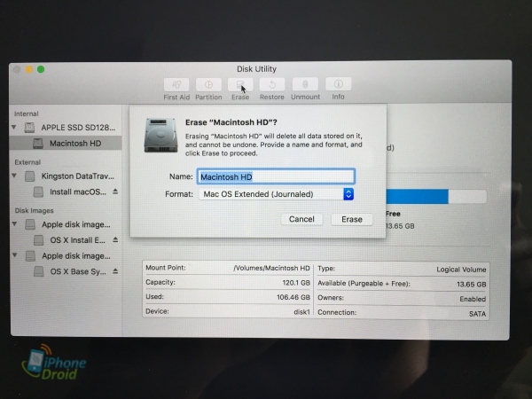The width and height of the screenshot is (532, 399).
Task: Click the Unmount toolbar icon
Action: [x=305, y=84]
